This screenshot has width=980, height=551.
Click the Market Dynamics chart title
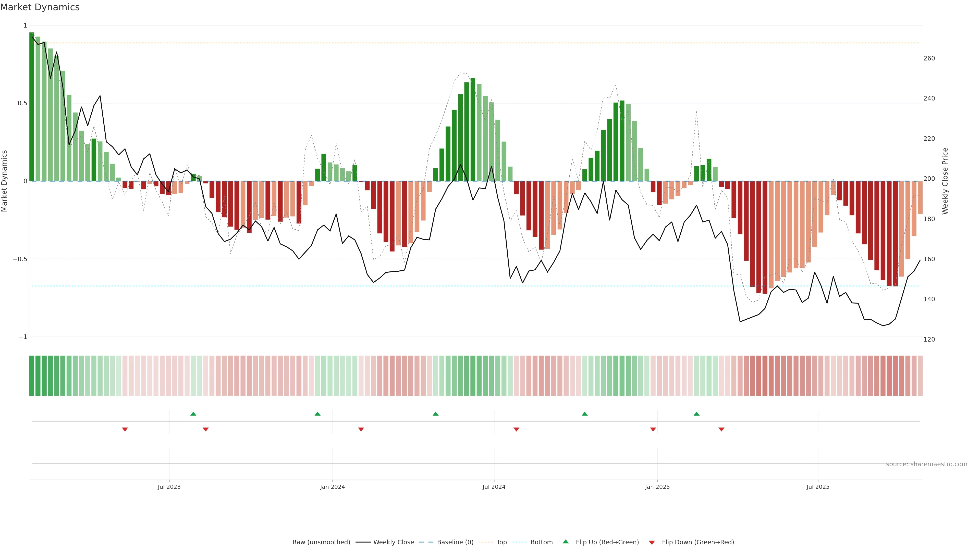pyautogui.click(x=40, y=7)
